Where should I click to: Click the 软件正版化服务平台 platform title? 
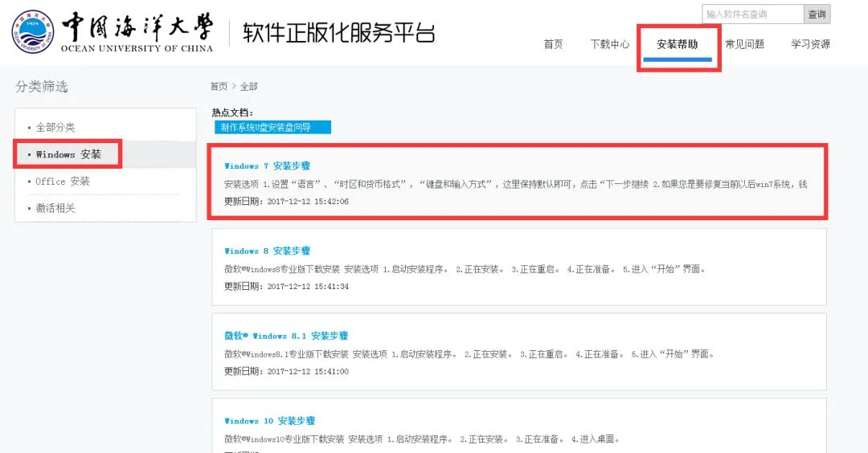point(339,33)
